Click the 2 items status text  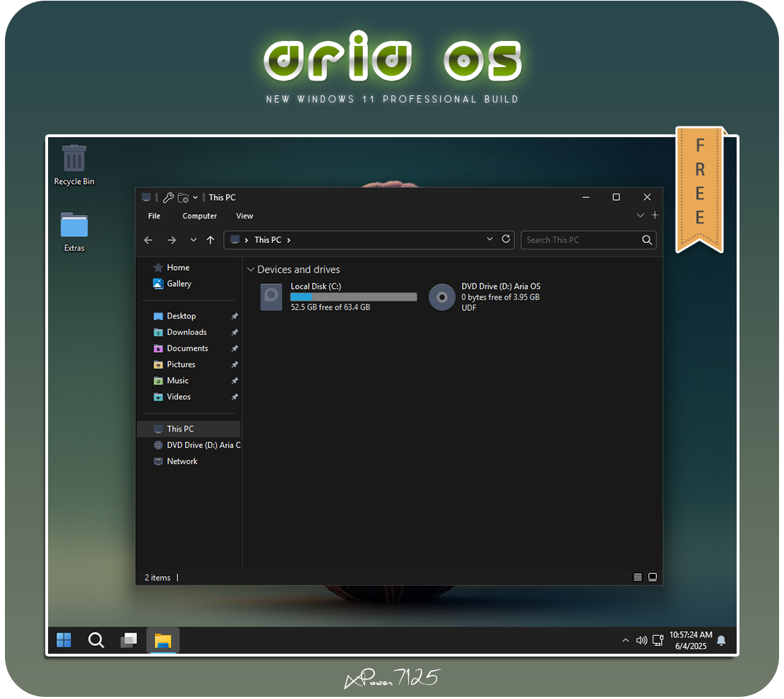point(158,578)
